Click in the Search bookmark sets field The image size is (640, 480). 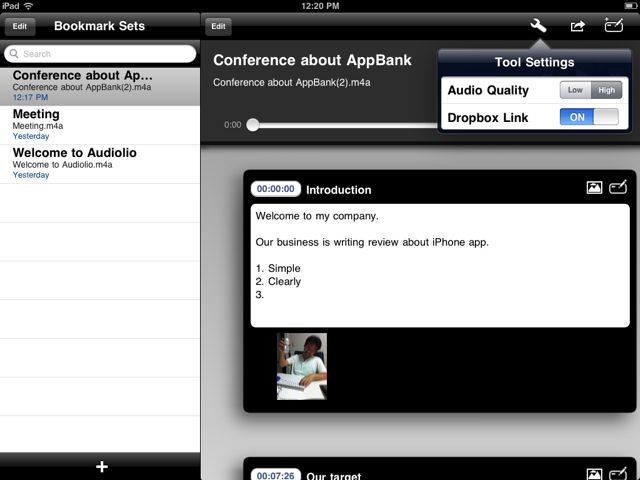point(100,53)
